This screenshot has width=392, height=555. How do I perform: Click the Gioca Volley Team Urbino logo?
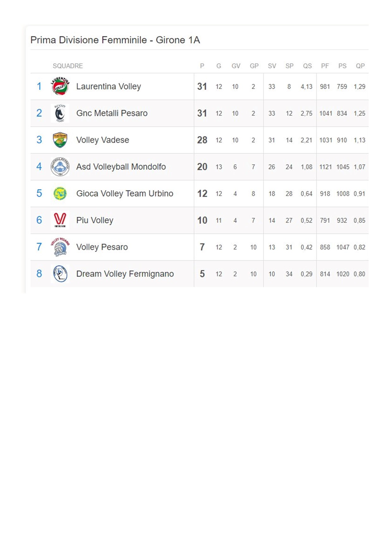pyautogui.click(x=60, y=193)
